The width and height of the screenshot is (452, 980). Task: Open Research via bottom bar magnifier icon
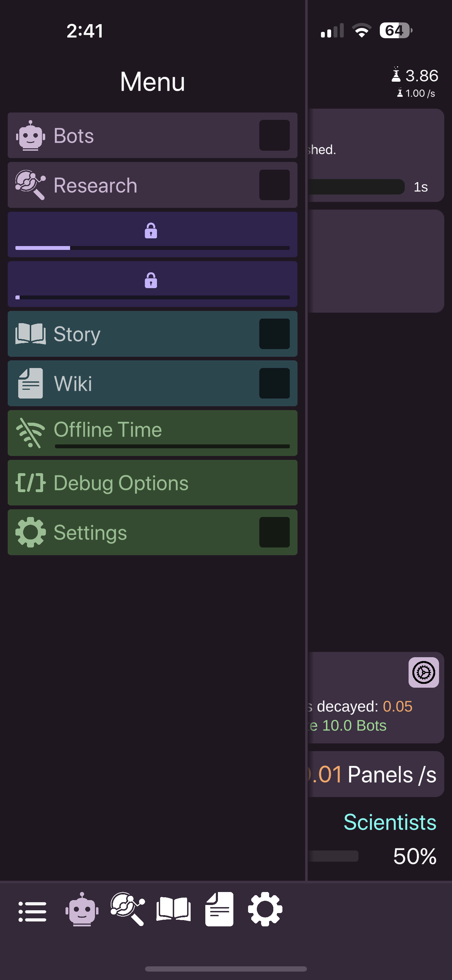coord(128,909)
